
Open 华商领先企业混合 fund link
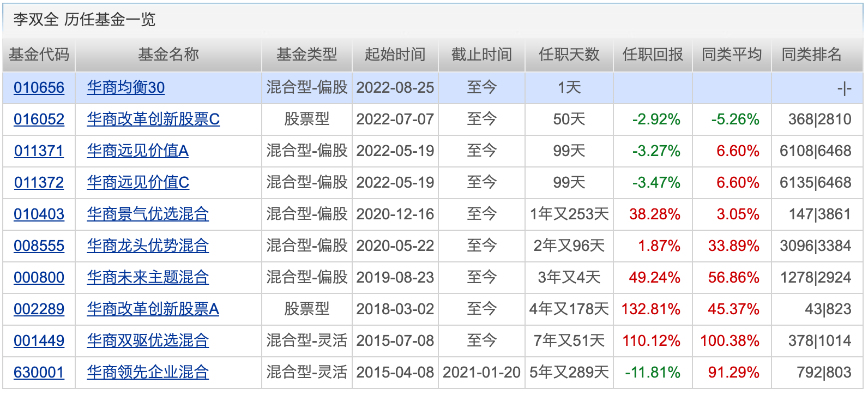coord(148,373)
